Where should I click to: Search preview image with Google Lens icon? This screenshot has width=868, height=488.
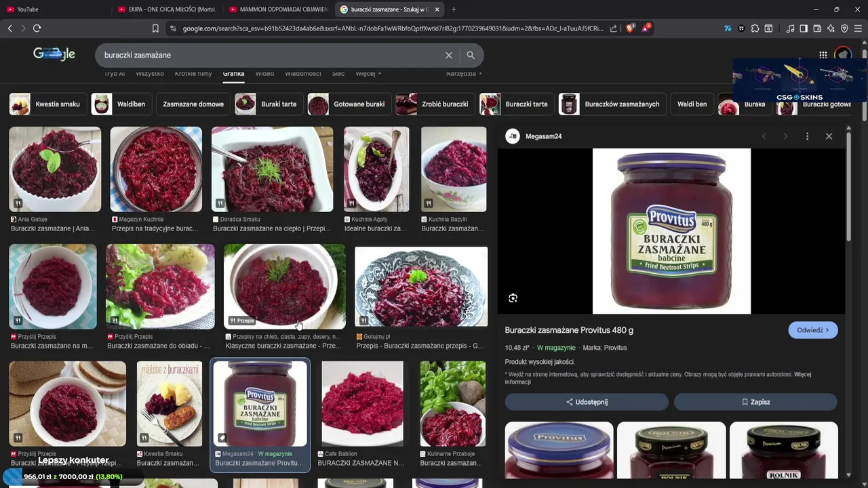(513, 298)
